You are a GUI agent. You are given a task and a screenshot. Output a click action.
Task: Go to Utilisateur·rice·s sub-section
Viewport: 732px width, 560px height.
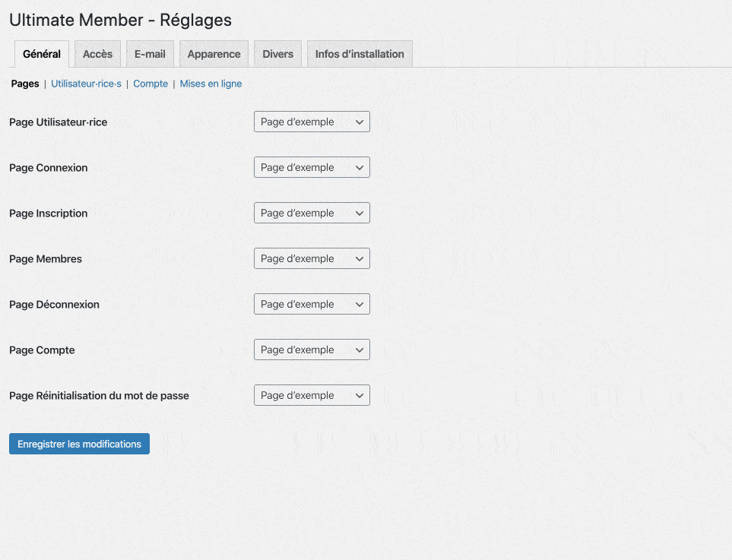tap(86, 84)
